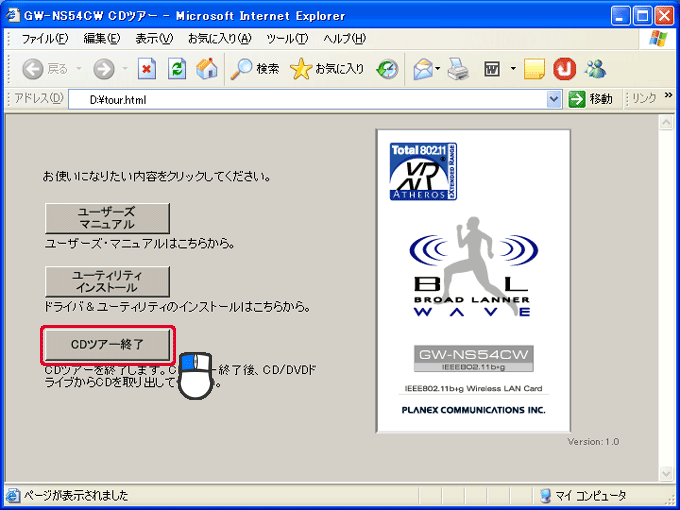Viewport: 680px width, 510px height.
Task: Open the address bar dropdown list
Action: pos(553,99)
